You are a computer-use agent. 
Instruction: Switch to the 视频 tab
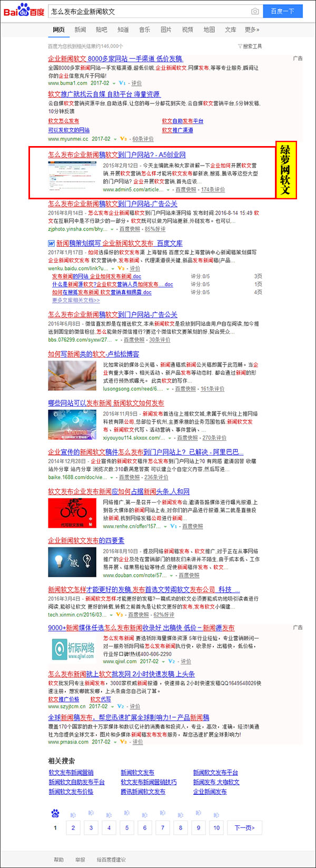point(187,30)
